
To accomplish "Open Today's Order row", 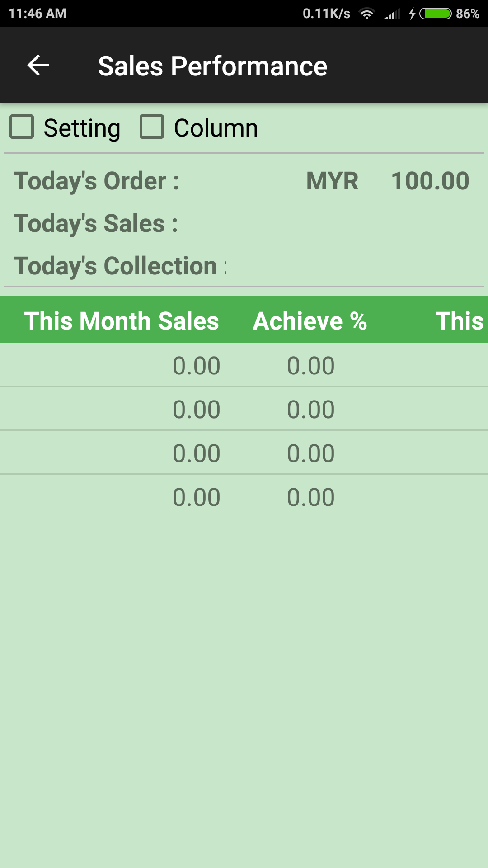I will (97, 181).
